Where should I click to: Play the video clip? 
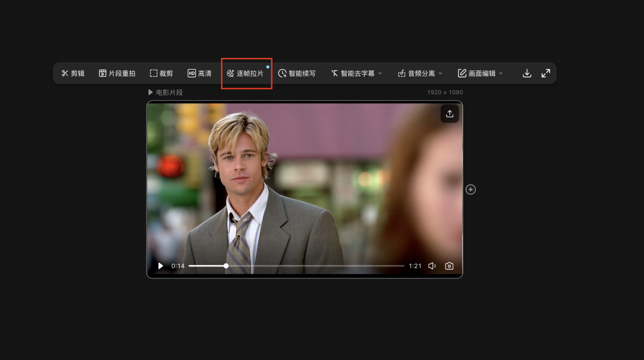(x=160, y=266)
